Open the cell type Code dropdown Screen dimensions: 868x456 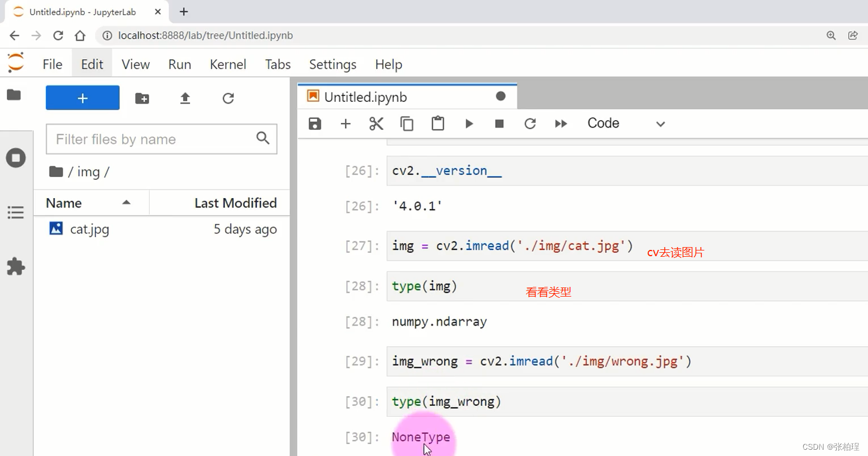click(626, 124)
